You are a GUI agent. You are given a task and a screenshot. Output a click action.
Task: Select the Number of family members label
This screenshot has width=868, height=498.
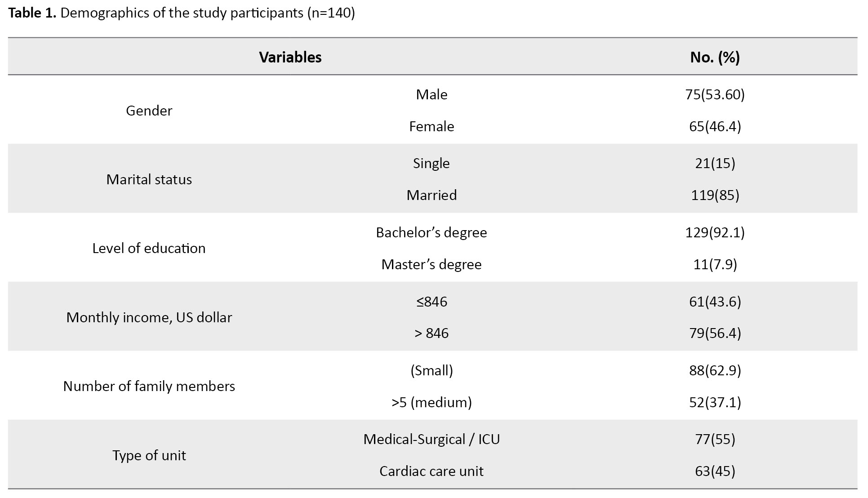coord(149,386)
